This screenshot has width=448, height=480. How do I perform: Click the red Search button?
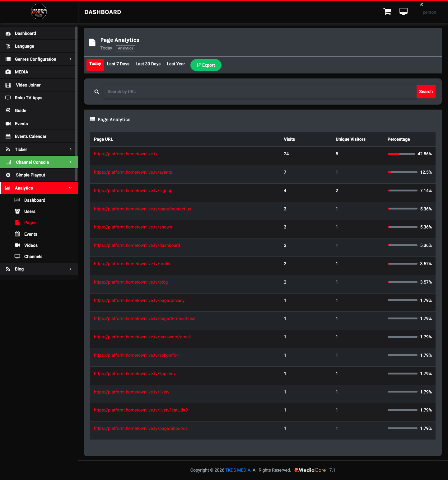pyautogui.click(x=426, y=92)
